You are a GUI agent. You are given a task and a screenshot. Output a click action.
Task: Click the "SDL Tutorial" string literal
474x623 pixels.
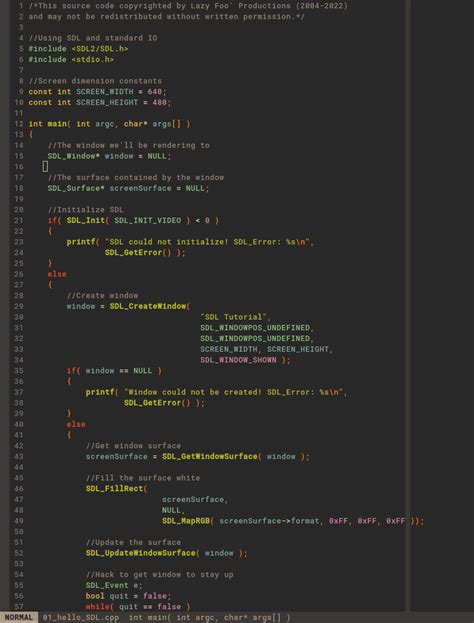(x=234, y=317)
